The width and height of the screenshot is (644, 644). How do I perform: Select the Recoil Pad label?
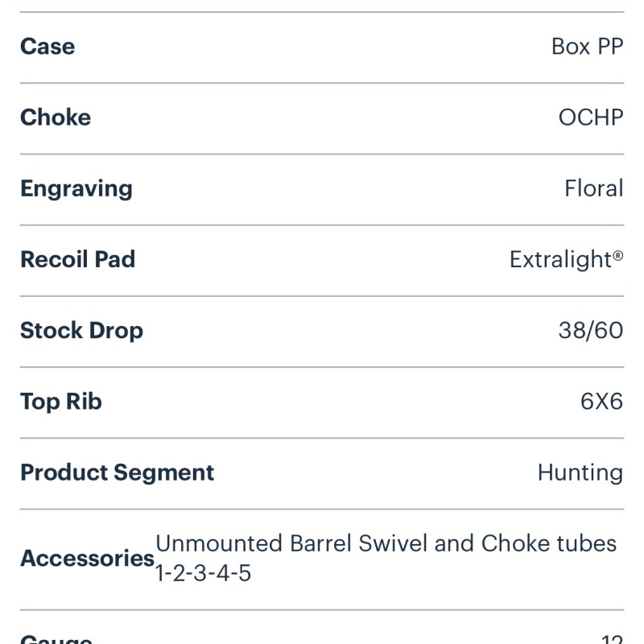pyautogui.click(x=77, y=259)
